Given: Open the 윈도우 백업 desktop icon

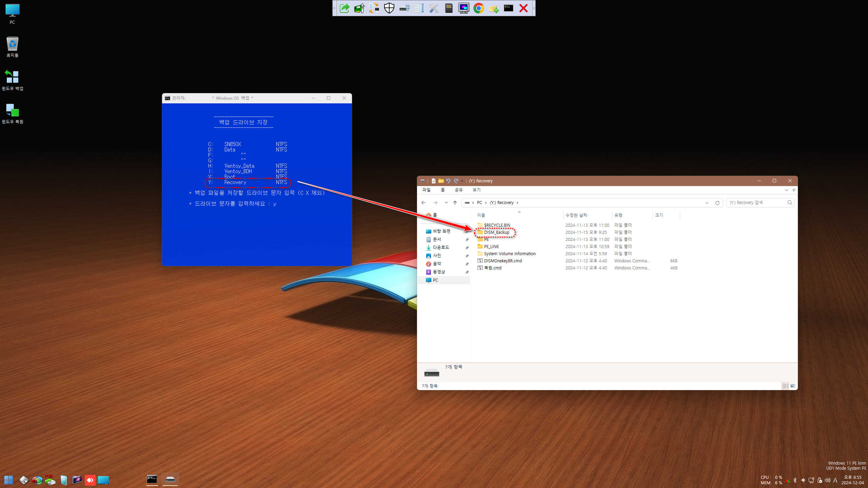Looking at the screenshot, I should pos(13,80).
